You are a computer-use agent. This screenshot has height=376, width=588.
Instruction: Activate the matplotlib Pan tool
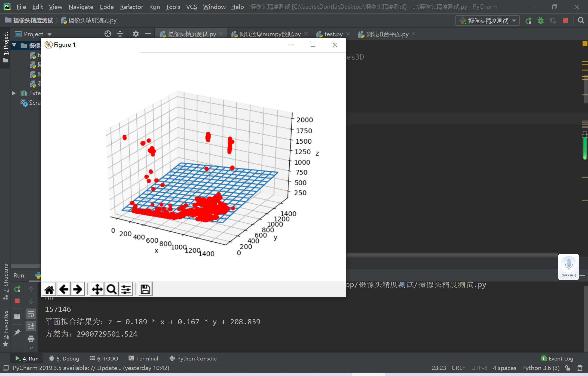point(97,289)
